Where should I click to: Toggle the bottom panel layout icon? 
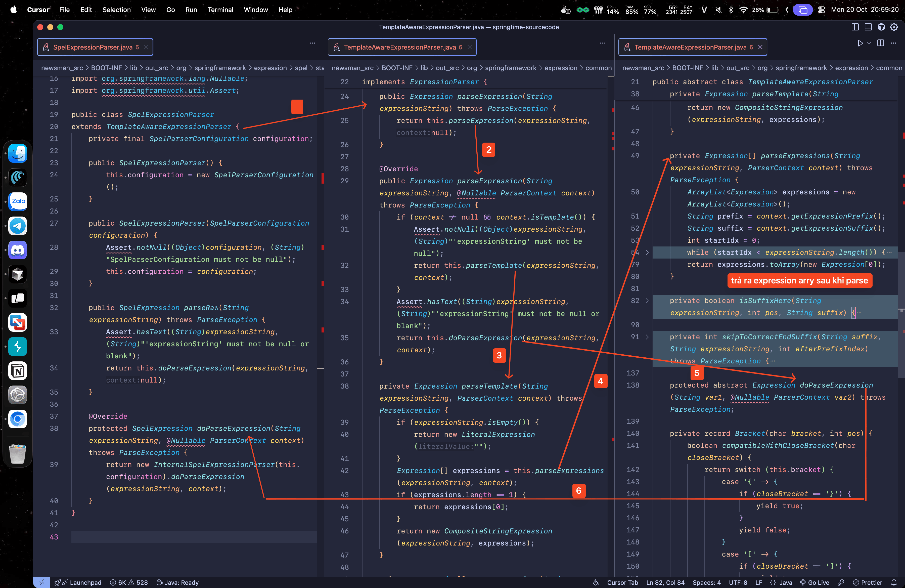point(868,27)
